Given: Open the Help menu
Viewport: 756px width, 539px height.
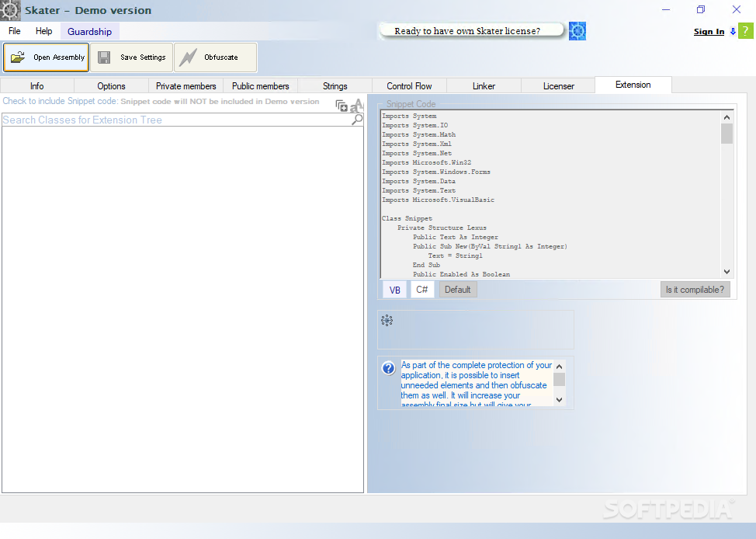Looking at the screenshot, I should point(44,31).
